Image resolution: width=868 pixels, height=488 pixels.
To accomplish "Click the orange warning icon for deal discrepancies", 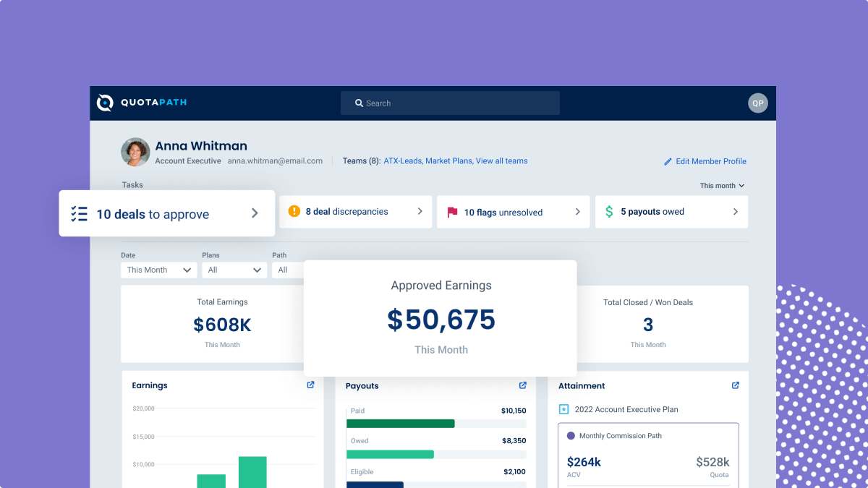I will coord(294,211).
